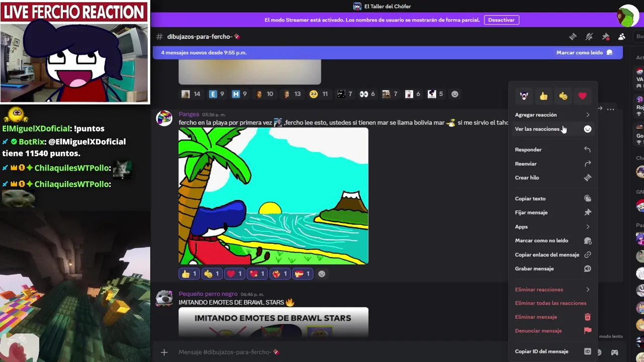Toggle thumbs-up face reaction under beach drawing

click(212, 274)
